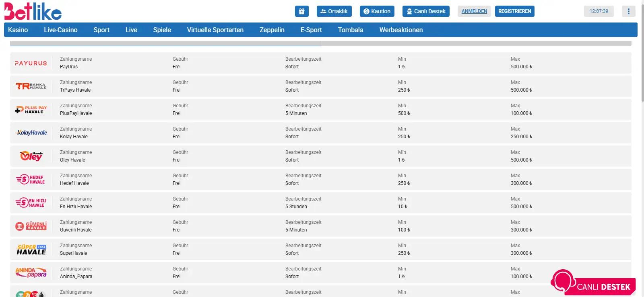644x297 pixels.
Task: Select the Hedef Havale logo
Action: [31, 179]
